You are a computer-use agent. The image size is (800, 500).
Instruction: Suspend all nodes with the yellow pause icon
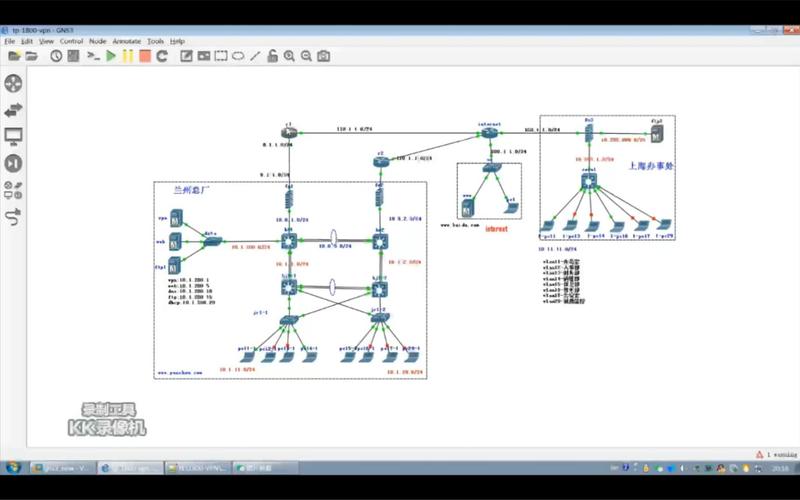[128, 56]
